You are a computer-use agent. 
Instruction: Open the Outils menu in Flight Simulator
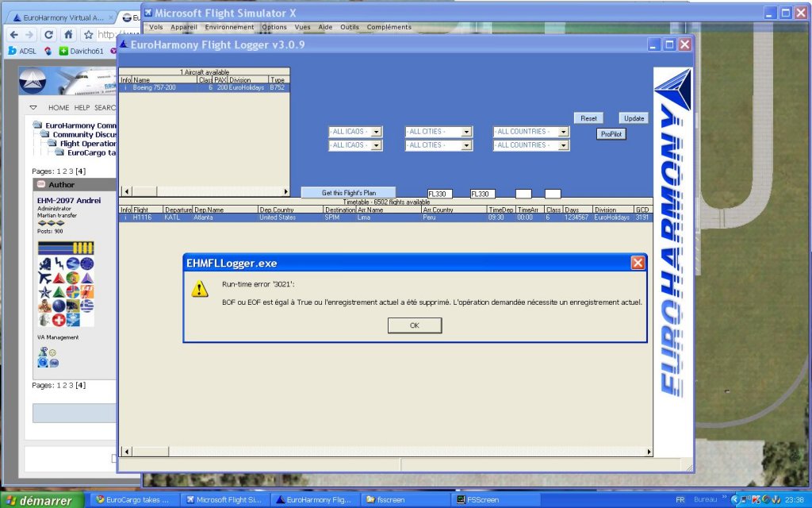[349, 27]
